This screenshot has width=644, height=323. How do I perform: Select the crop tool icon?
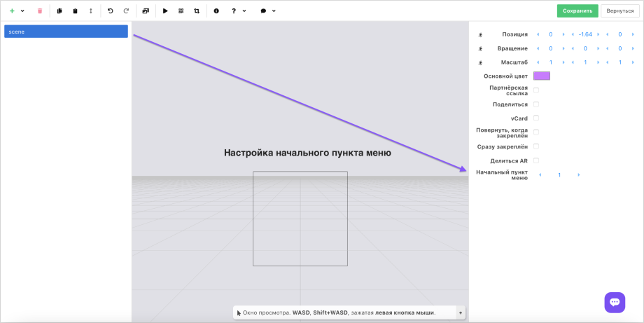pos(197,11)
